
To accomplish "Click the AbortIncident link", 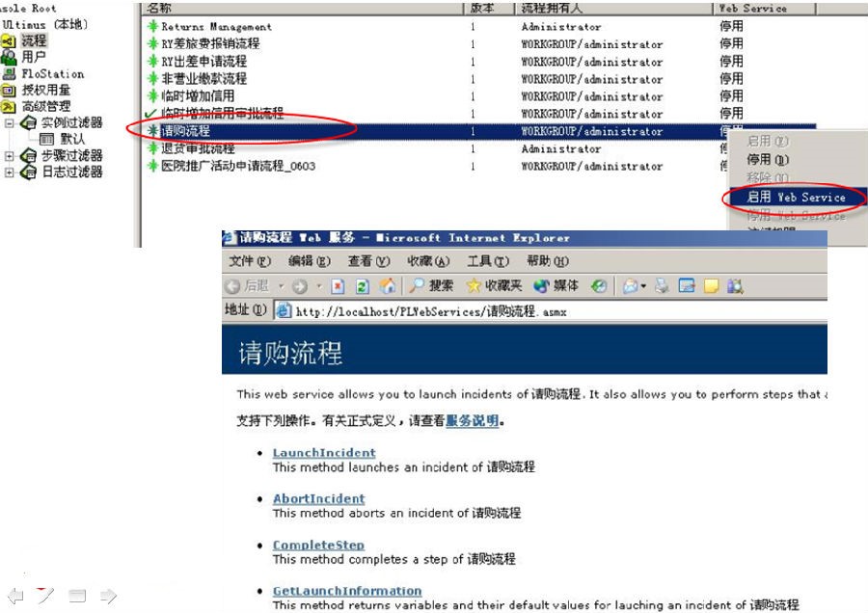I will [319, 498].
